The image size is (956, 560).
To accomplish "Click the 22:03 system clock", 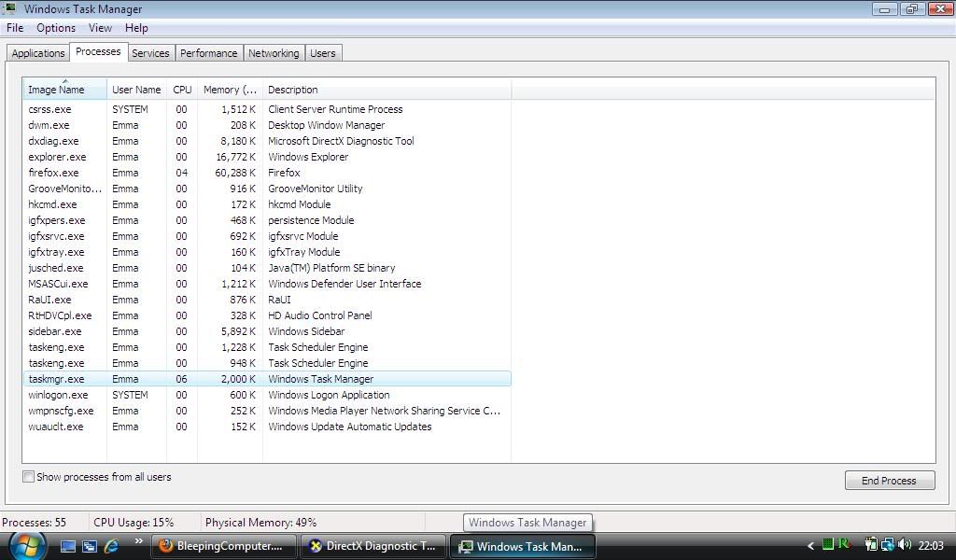I will pyautogui.click(x=931, y=546).
